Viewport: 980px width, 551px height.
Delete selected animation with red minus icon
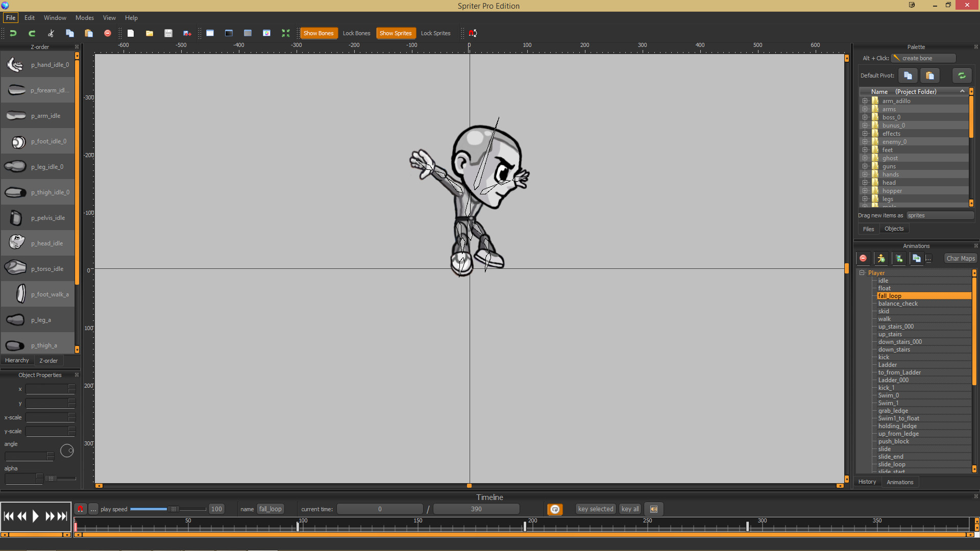863,259
